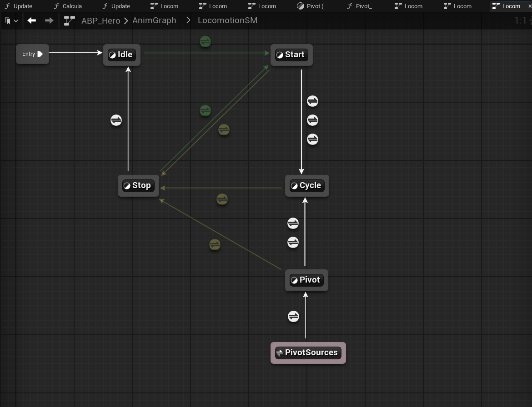532x407 pixels.
Task: Click the Entry node output pin
Action: point(40,54)
